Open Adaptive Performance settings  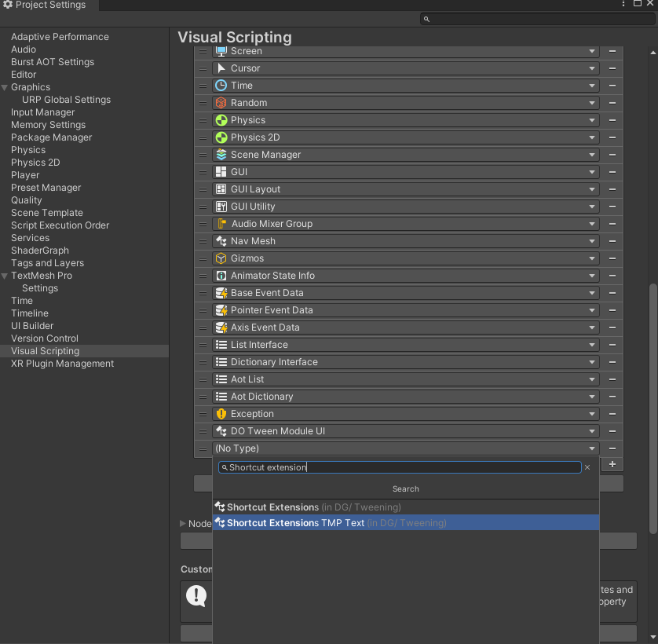coord(60,37)
